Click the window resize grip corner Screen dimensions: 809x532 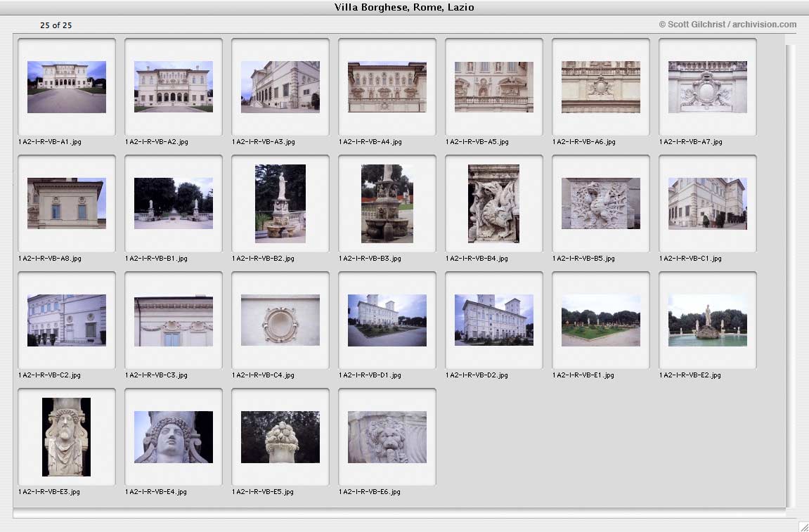(803, 526)
